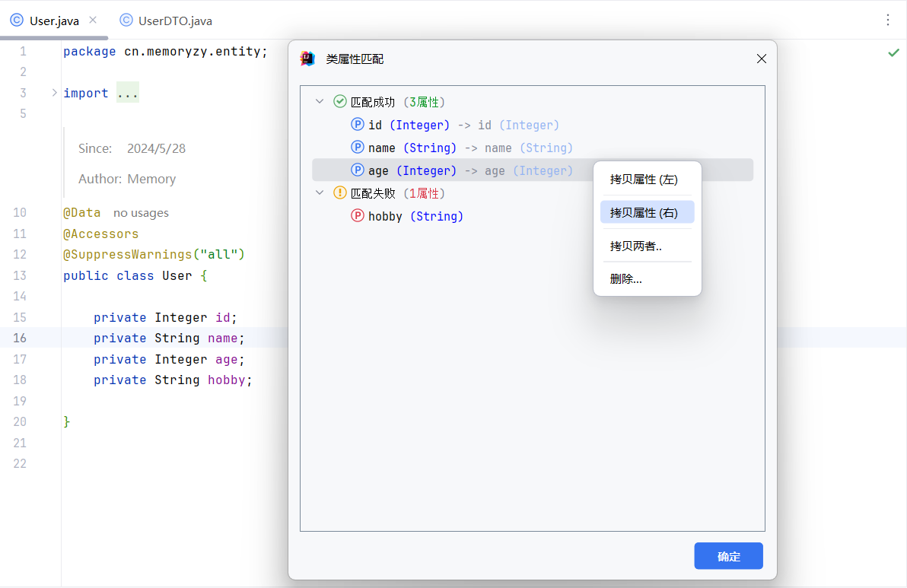Click the green check icon beside 匹配成功
This screenshot has width=907, height=588.
tap(340, 101)
